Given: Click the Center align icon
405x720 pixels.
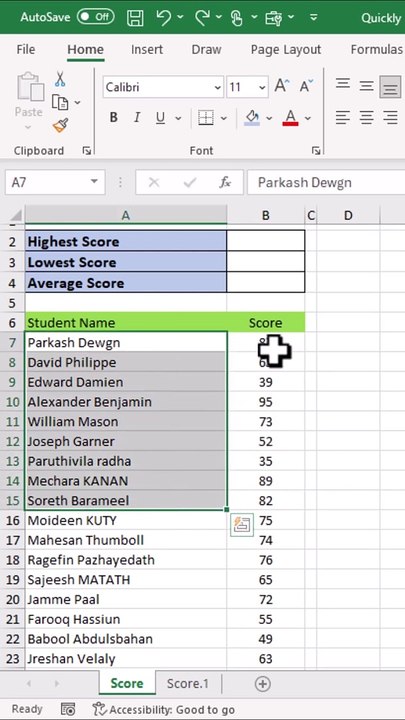Looking at the screenshot, I should click(x=366, y=118).
